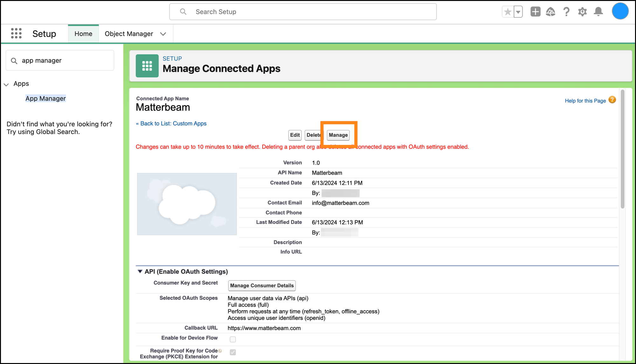Viewport: 636px width, 364px height.
Task: Open the help question mark icon
Action: pyautogui.click(x=566, y=12)
